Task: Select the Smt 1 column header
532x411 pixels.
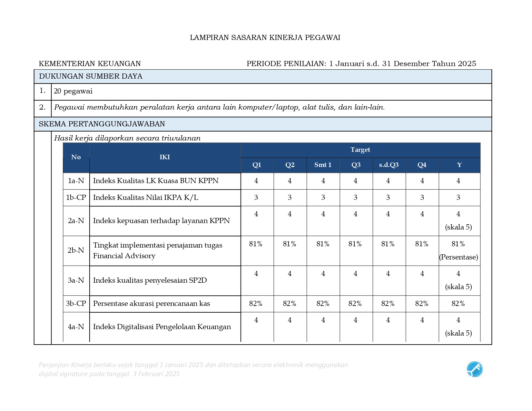Action: point(323,165)
